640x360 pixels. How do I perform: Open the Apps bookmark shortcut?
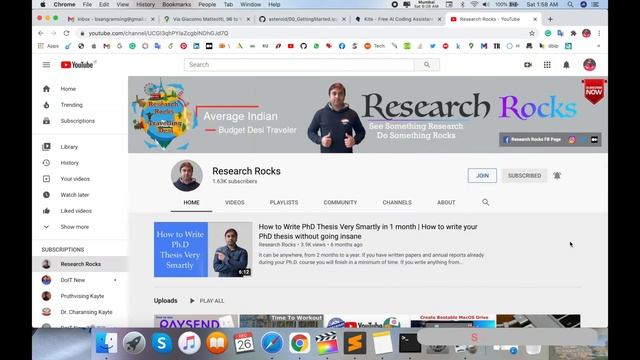pyautogui.click(x=48, y=46)
